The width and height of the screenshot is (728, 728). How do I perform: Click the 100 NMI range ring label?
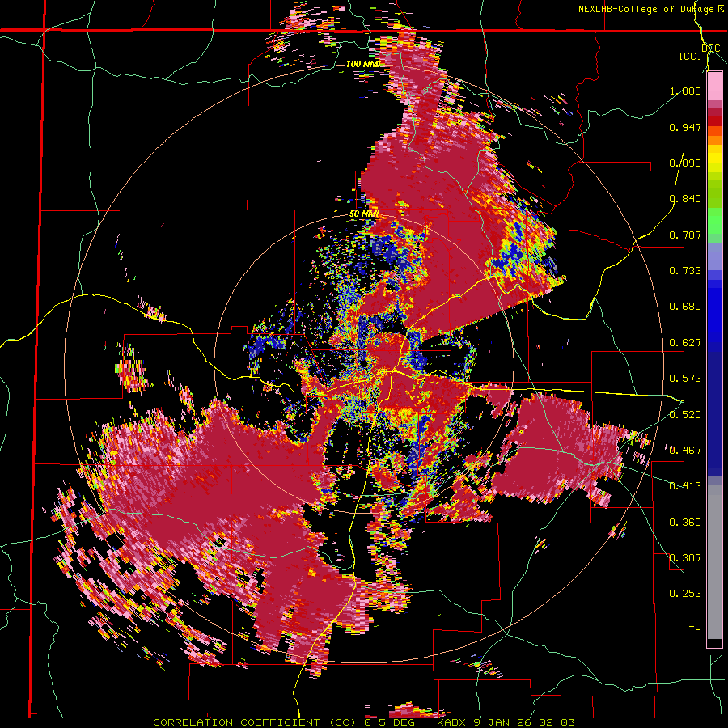(362, 64)
